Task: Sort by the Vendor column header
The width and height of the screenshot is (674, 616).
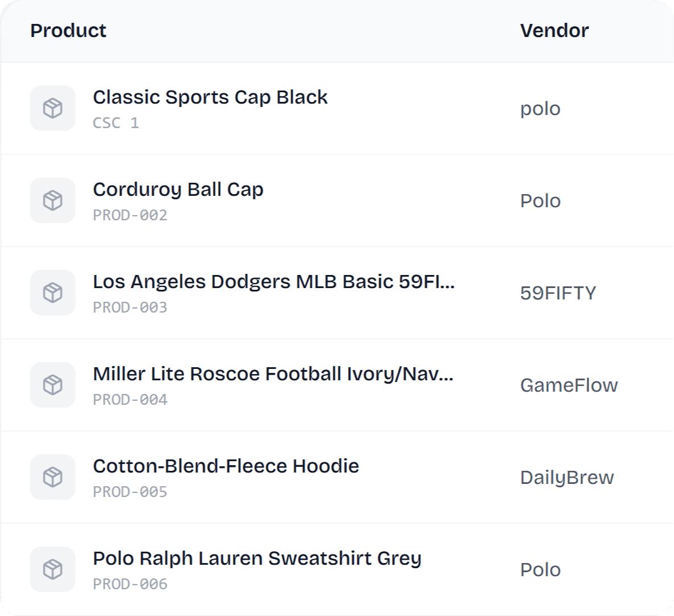Action: point(554,31)
